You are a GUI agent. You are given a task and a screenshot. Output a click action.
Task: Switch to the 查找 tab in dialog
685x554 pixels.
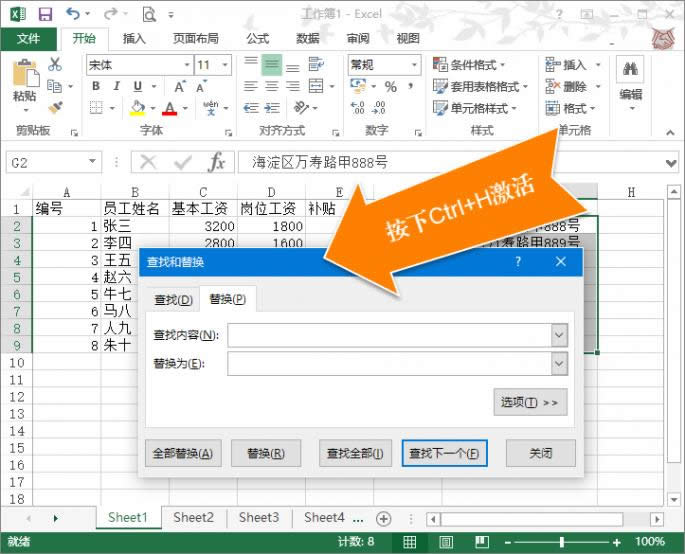click(171, 300)
